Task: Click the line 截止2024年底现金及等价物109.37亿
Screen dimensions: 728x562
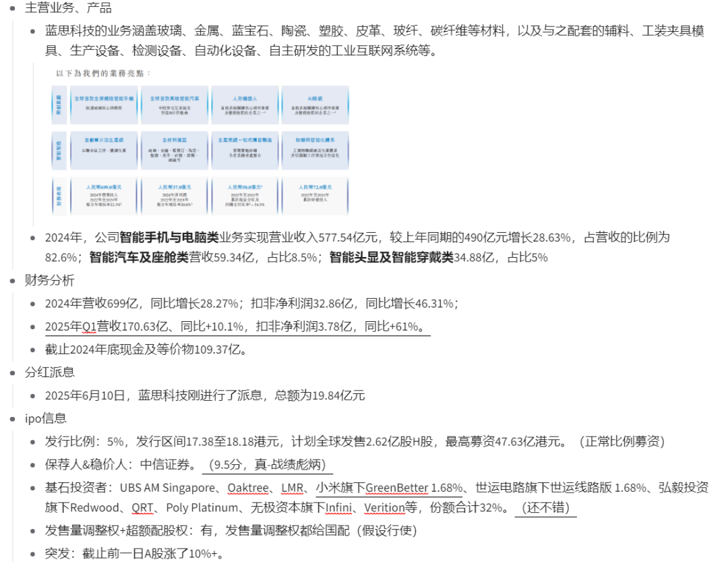Action: (146, 349)
